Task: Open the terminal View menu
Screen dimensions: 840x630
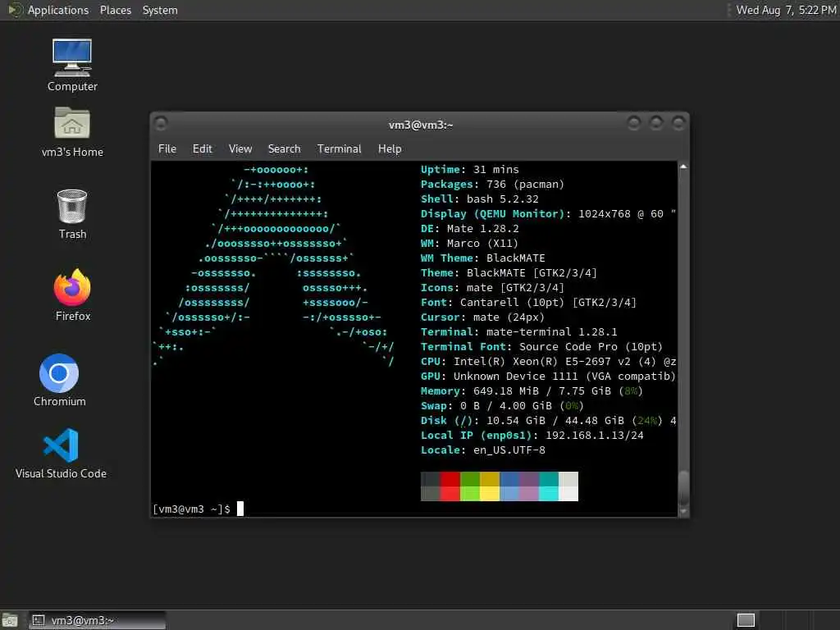Action: [240, 148]
